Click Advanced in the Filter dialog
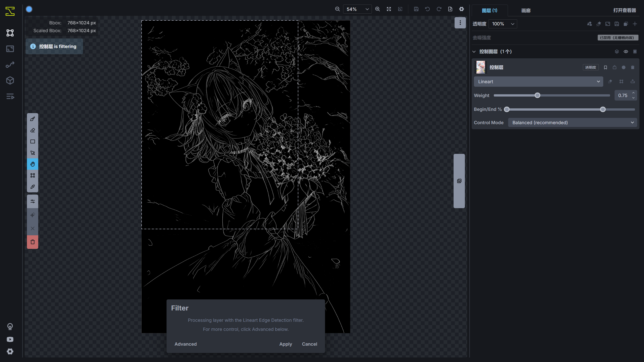This screenshot has height=362, width=644. [x=185, y=344]
